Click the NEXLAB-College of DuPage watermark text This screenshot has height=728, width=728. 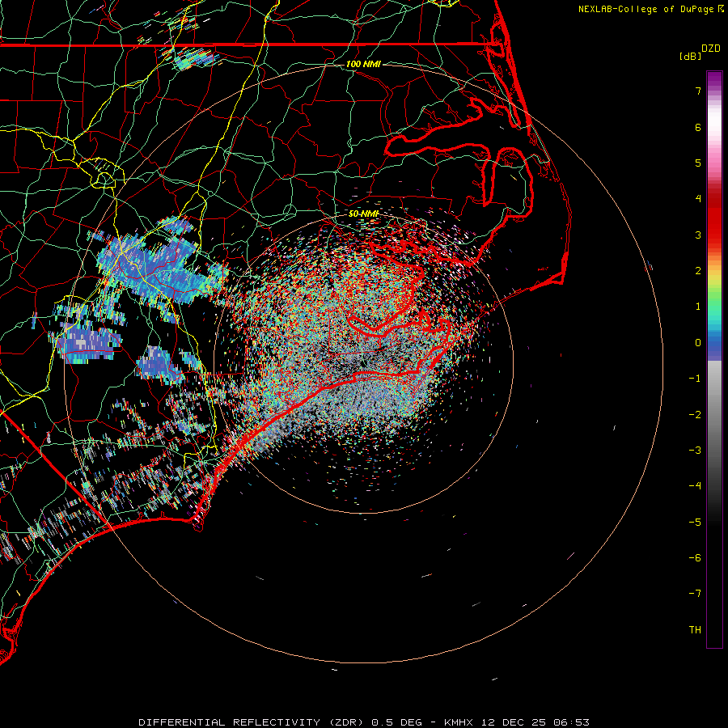point(651,9)
